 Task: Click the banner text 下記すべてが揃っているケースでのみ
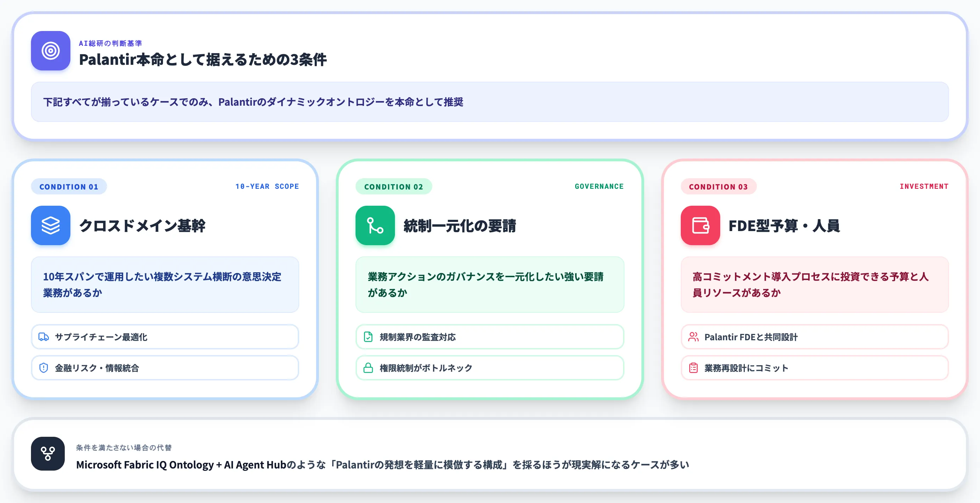pyautogui.click(x=253, y=102)
